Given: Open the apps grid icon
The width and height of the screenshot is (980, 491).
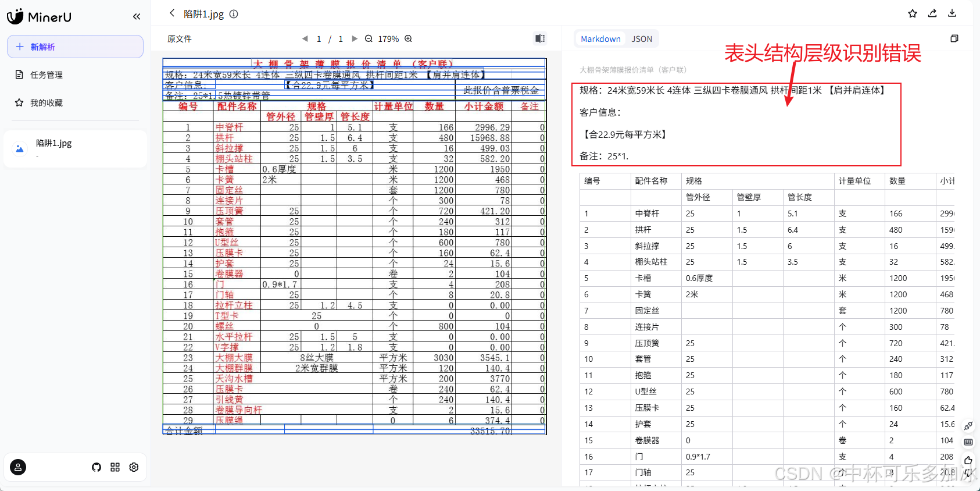Looking at the screenshot, I should pyautogui.click(x=115, y=467).
